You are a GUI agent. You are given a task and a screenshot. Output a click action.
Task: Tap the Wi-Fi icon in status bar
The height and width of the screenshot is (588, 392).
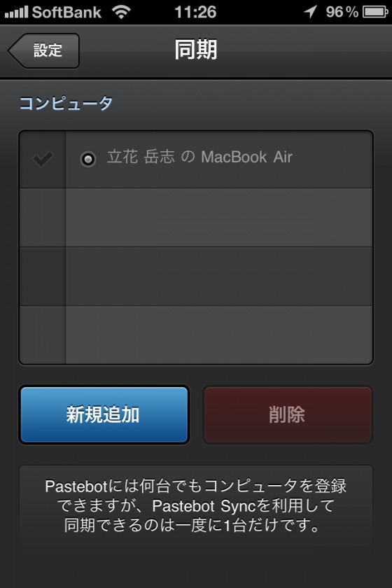tap(121, 12)
